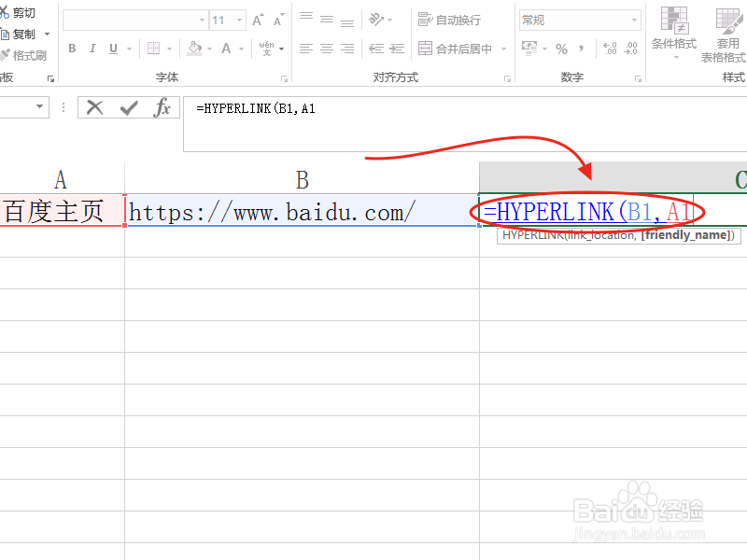Select column B header
Viewport: 747px width, 560px height.
click(302, 178)
